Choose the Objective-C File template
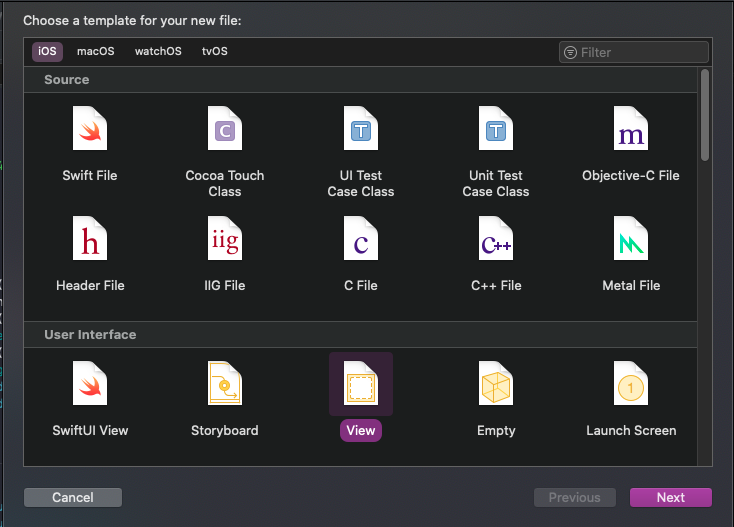The width and height of the screenshot is (734, 527). 631,129
